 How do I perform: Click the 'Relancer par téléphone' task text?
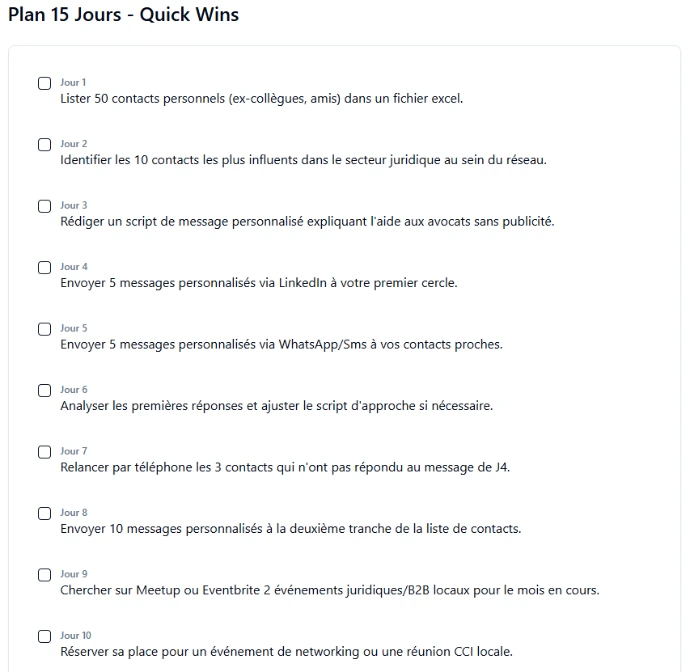pos(285,468)
